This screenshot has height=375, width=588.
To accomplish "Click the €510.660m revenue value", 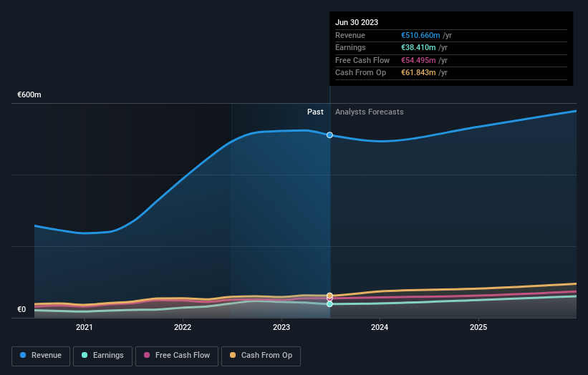I will [420, 35].
